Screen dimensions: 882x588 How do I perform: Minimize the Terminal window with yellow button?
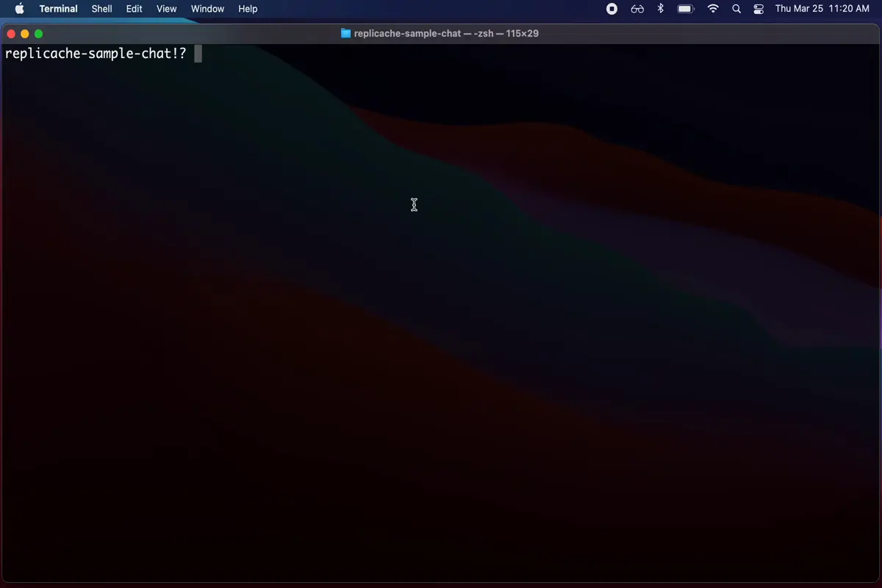(x=25, y=34)
